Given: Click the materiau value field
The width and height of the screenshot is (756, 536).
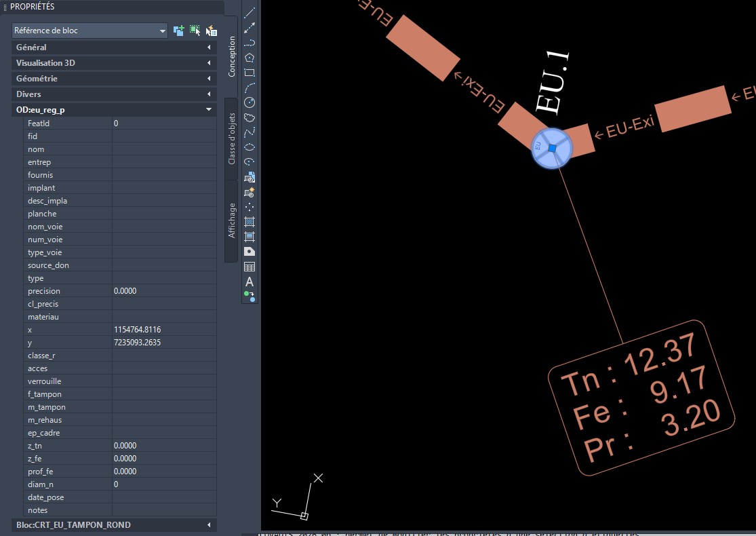Looking at the screenshot, I should [164, 317].
